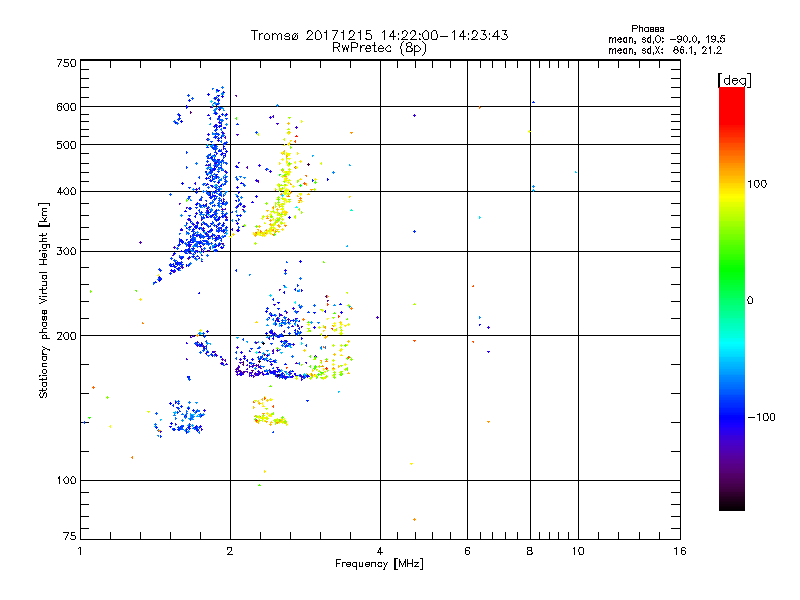Click the 'RwPretec (8p)' subtitle
This screenshot has height=600, width=800.
coord(379,48)
